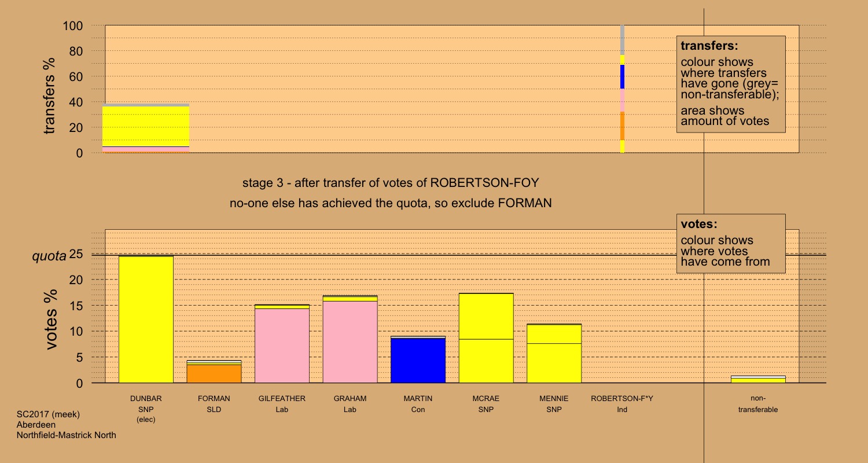Click DUNBAR's yellow vote bar
Screen dimensions: 868x463
pos(146,319)
